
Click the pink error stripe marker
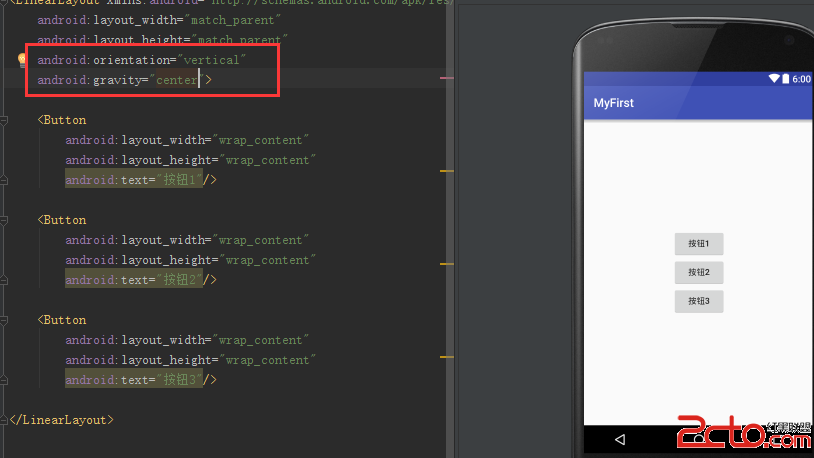pyautogui.click(x=446, y=78)
